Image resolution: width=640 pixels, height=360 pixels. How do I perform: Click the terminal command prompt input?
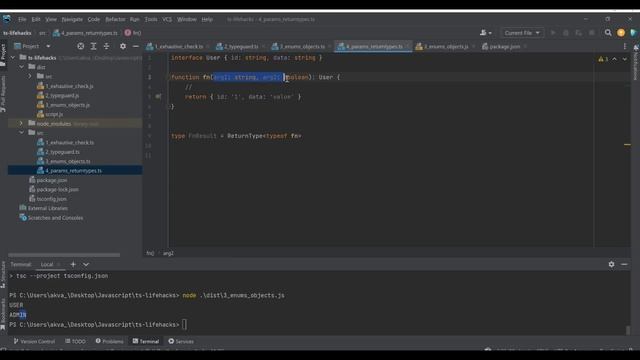coord(184,324)
